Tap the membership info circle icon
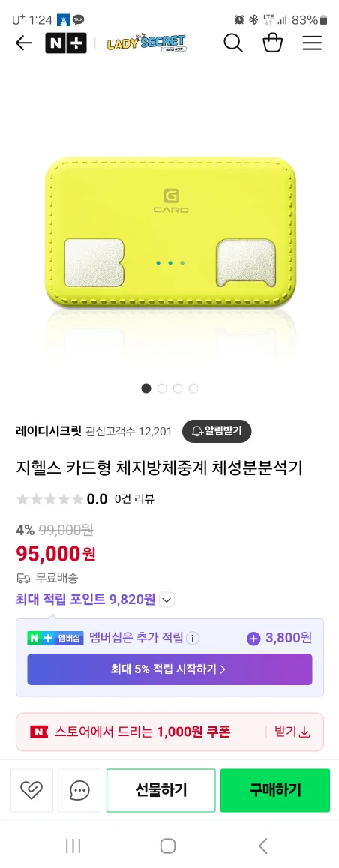The width and height of the screenshot is (339, 868). [x=192, y=639]
